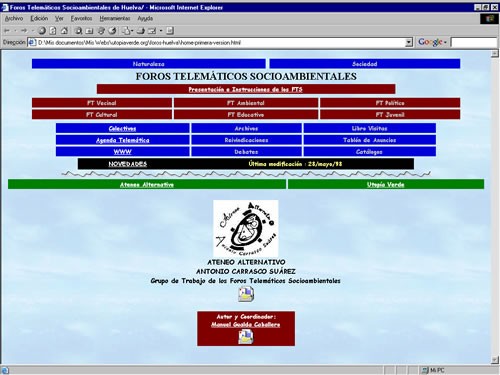Follow the Utopía Verde link
This screenshot has height=375, width=500.
point(385,184)
